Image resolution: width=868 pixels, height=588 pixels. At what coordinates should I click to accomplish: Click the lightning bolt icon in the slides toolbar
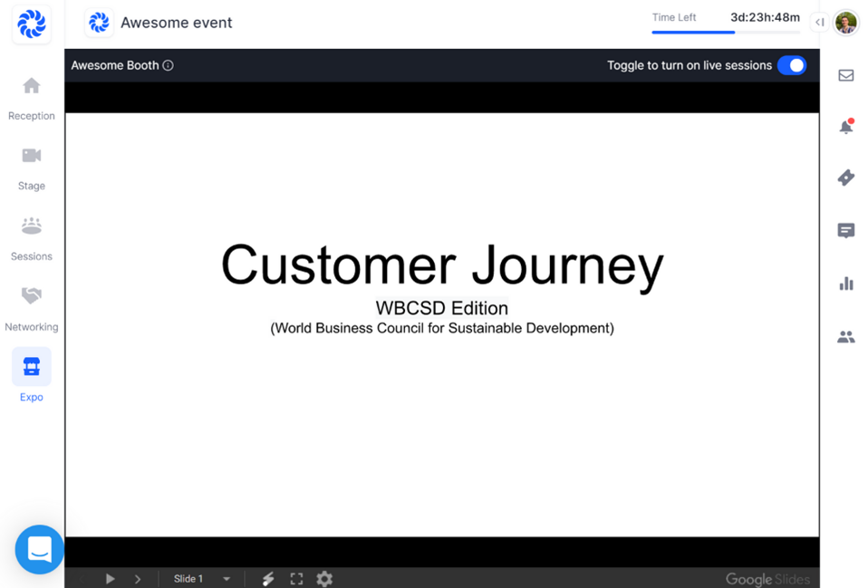(x=268, y=579)
